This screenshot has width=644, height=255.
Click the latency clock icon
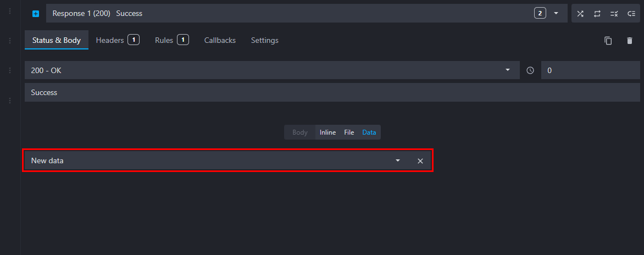coord(530,70)
